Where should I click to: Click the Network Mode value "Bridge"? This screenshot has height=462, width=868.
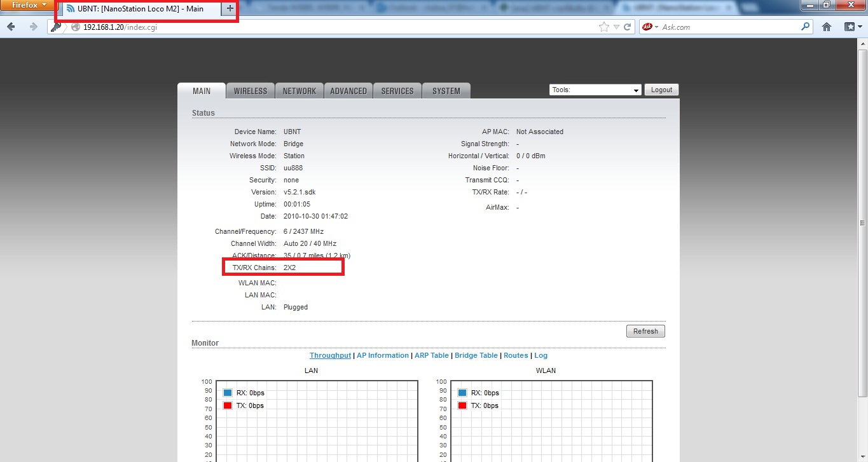point(293,144)
